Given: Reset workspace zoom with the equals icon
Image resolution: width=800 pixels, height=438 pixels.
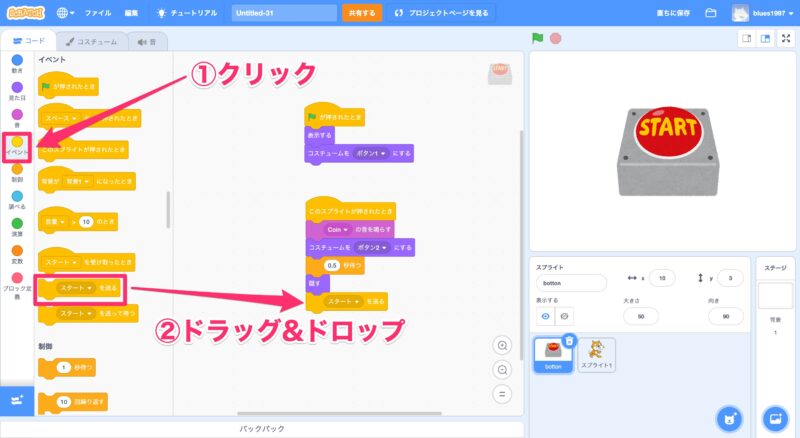Looking at the screenshot, I should 503,393.
